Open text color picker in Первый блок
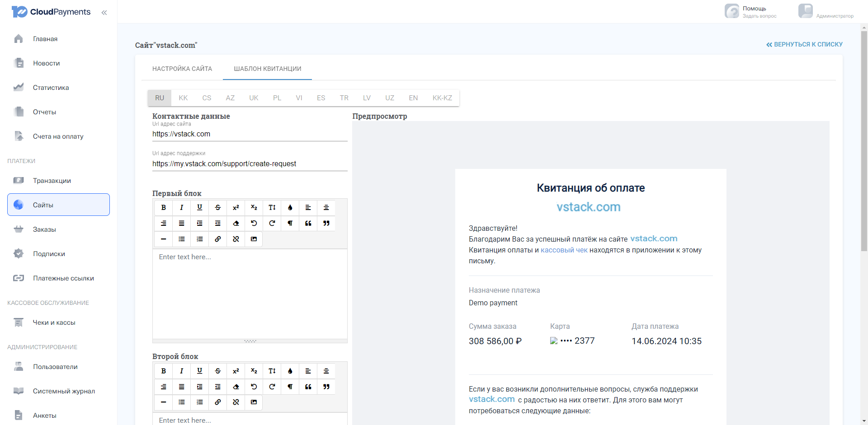 pyautogui.click(x=290, y=207)
